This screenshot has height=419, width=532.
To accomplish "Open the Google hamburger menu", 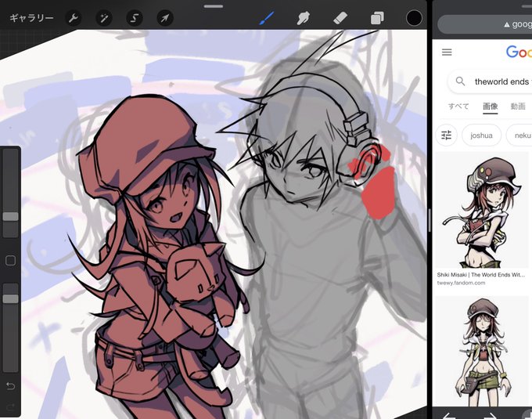I will pyautogui.click(x=447, y=52).
